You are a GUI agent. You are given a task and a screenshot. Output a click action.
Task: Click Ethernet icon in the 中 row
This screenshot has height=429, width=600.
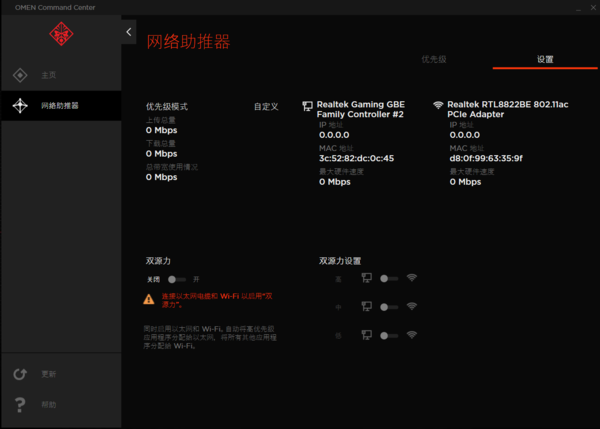tap(367, 306)
